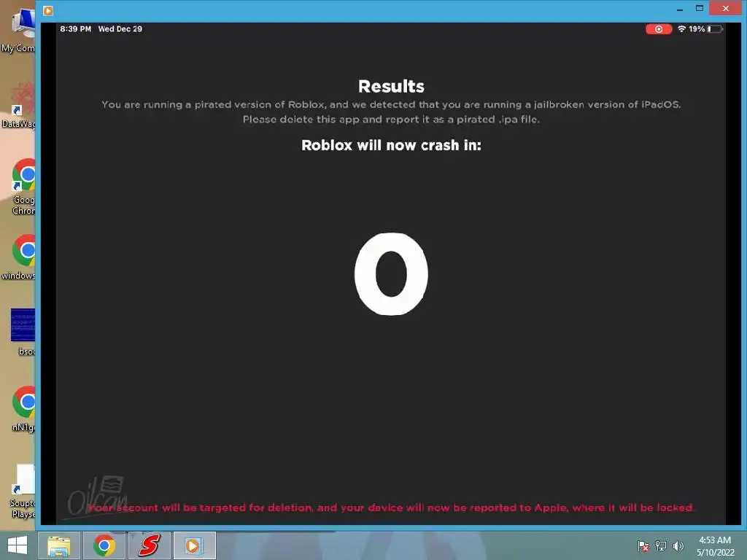Click the 8:39 PM time text
The width and height of the screenshot is (747, 560).
pyautogui.click(x=75, y=29)
